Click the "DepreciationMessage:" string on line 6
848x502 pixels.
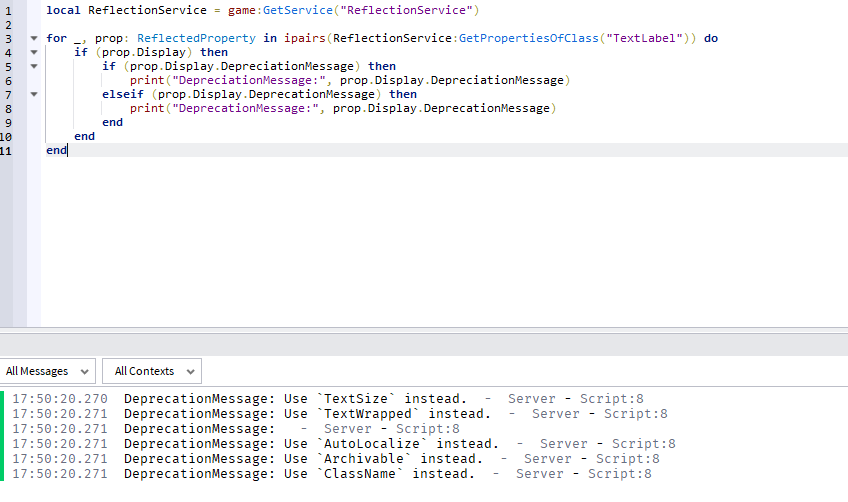249,81
